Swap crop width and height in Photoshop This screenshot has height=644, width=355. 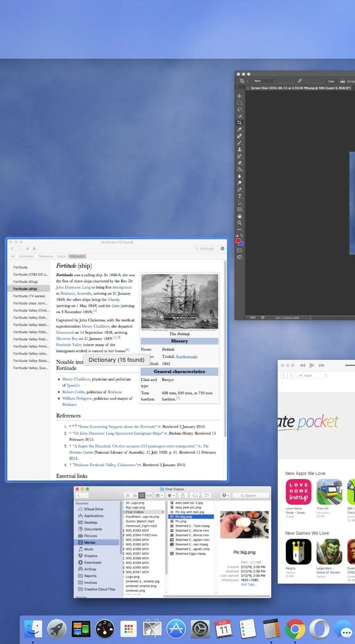[x=299, y=81]
